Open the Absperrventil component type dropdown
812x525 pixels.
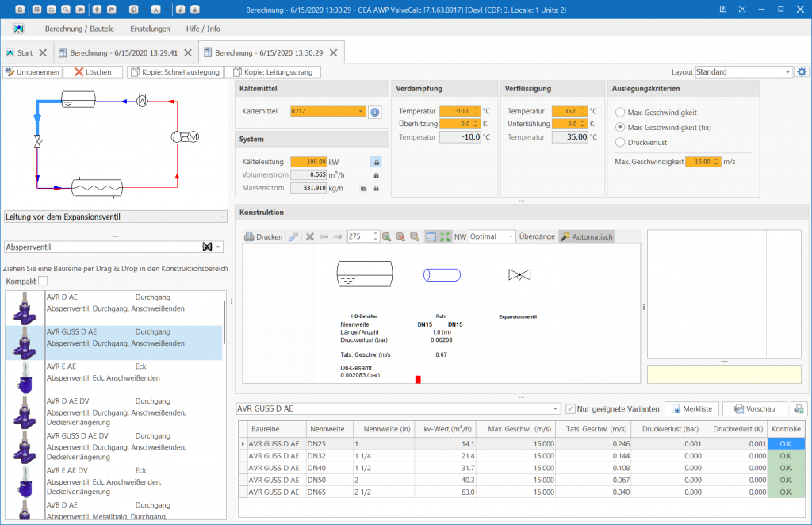click(219, 247)
